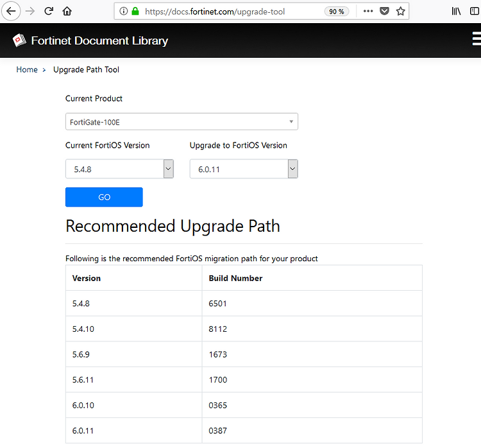Click version 5.4.8 table cell
This screenshot has height=448, width=481.
134,304
